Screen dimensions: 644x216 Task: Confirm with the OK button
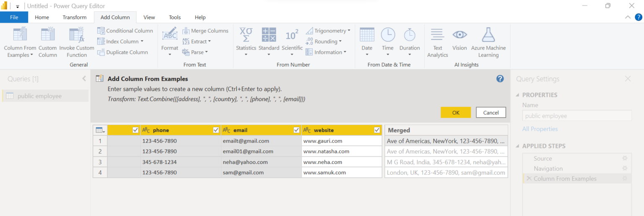456,113
